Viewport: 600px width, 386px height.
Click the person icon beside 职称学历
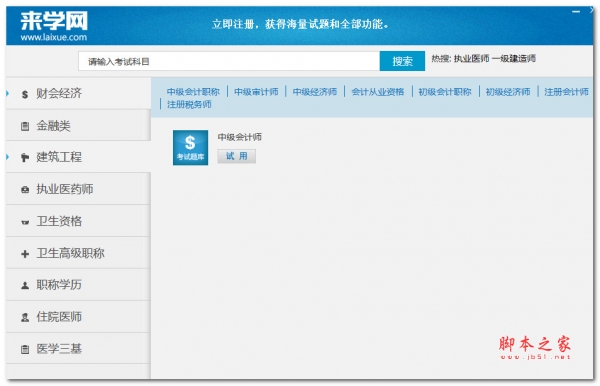25,285
